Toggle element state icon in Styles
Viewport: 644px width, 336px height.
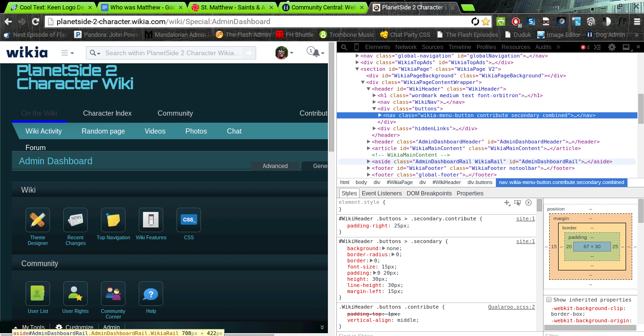coord(518,202)
